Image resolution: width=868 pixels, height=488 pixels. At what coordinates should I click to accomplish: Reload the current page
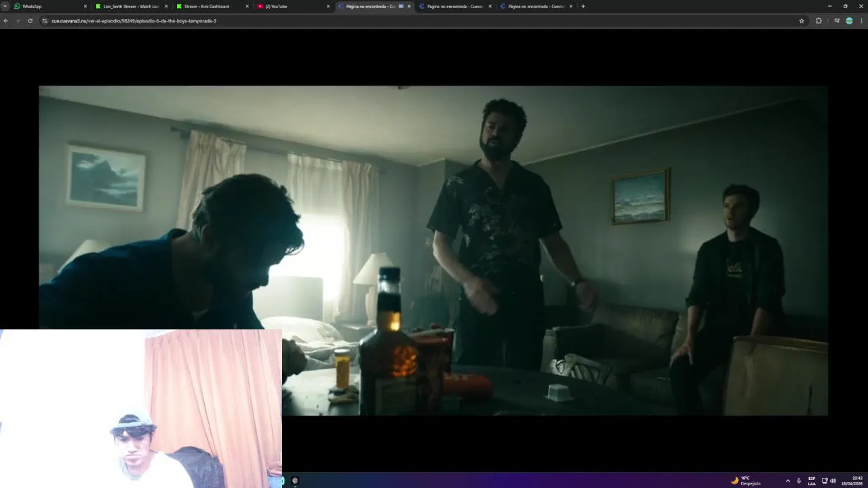pyautogui.click(x=30, y=21)
